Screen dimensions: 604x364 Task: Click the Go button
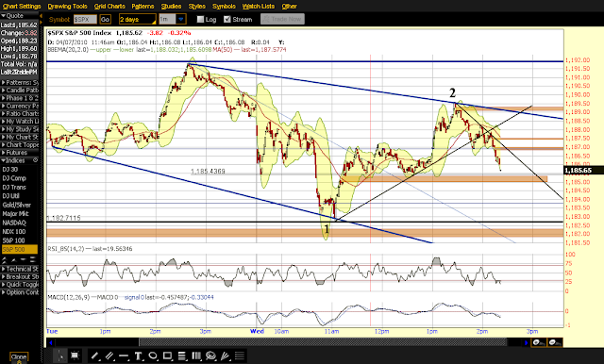coord(105,19)
